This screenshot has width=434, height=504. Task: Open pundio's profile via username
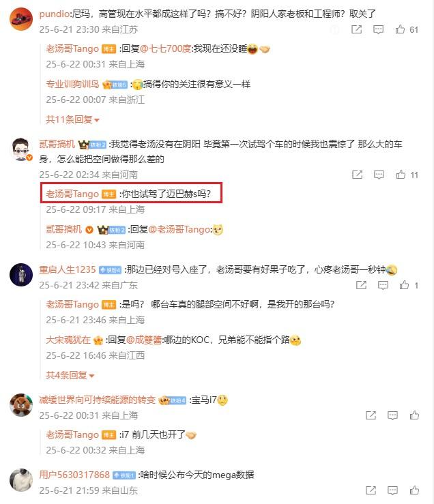tap(54, 14)
